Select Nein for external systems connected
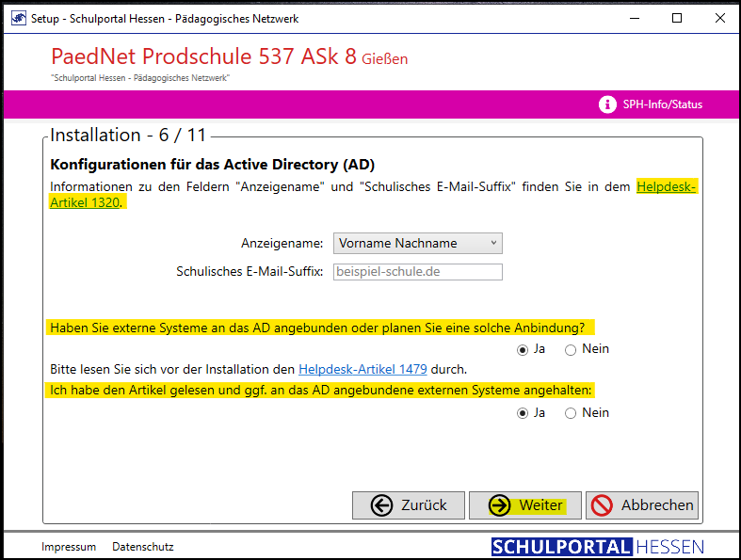 (x=571, y=350)
